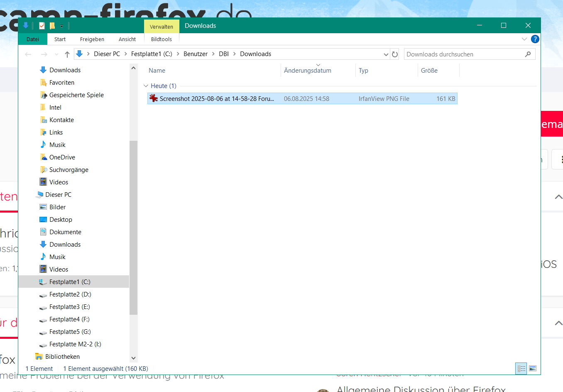Click the Benutzer breadcrumb in the address bar

[x=196, y=54]
